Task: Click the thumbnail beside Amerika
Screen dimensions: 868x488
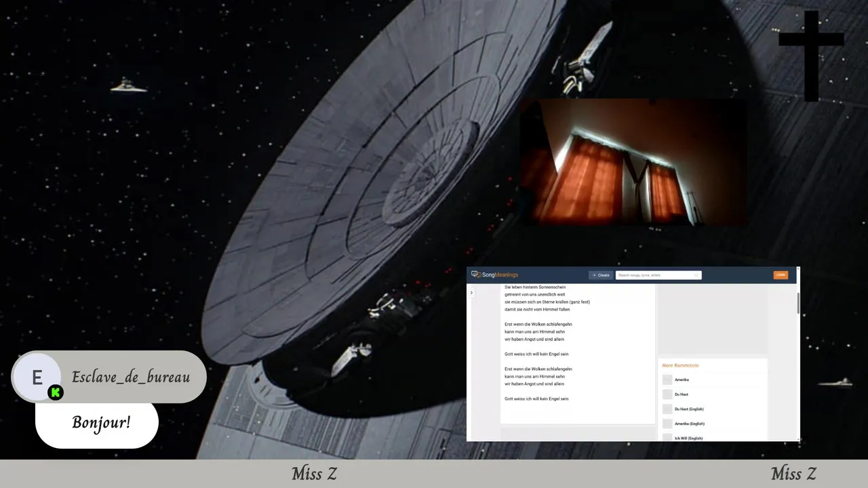Action: [x=667, y=380]
